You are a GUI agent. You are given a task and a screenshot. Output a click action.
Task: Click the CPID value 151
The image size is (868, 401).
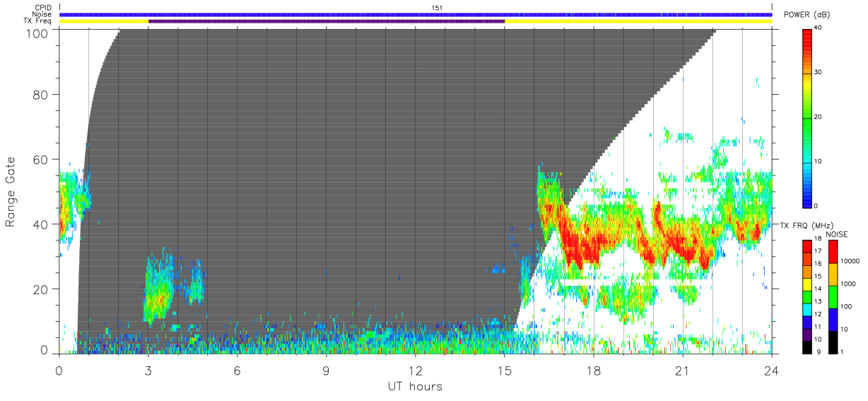pos(437,8)
